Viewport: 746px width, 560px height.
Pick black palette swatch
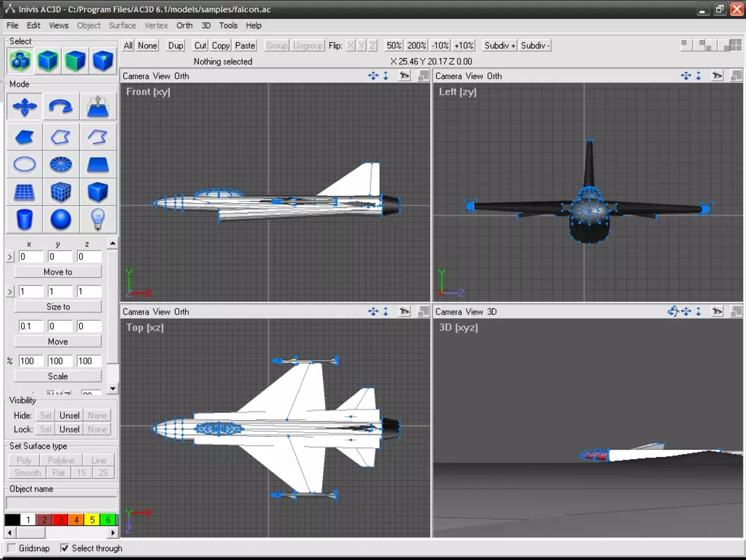tap(13, 519)
